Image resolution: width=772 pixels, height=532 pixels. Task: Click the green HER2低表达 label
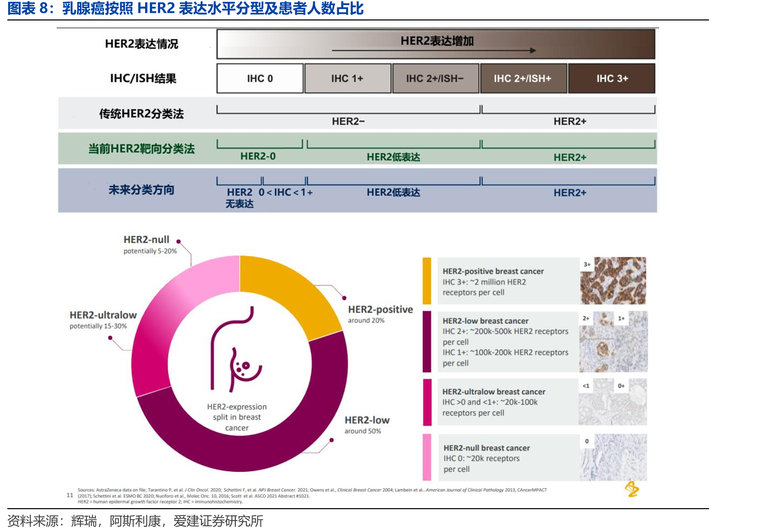394,157
